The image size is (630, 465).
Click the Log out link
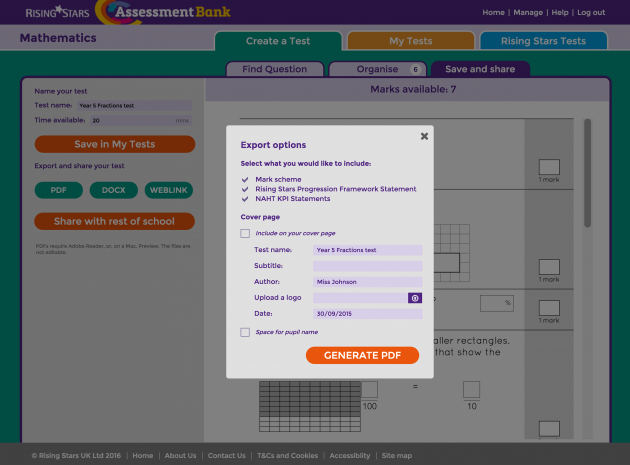point(591,12)
